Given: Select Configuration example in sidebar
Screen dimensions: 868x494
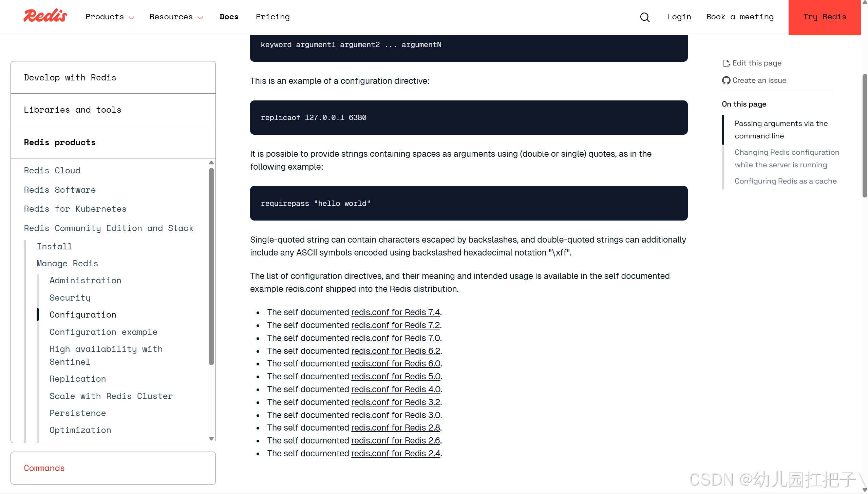Looking at the screenshot, I should (103, 332).
